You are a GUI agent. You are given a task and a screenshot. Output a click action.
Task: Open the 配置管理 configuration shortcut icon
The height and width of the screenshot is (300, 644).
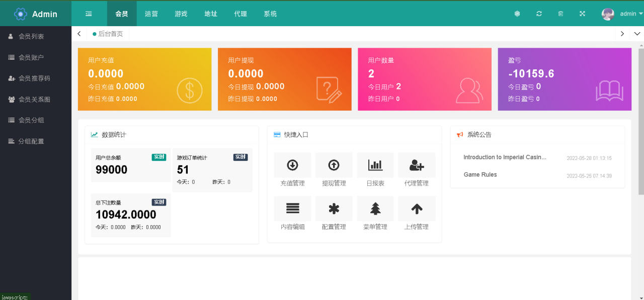334,209
